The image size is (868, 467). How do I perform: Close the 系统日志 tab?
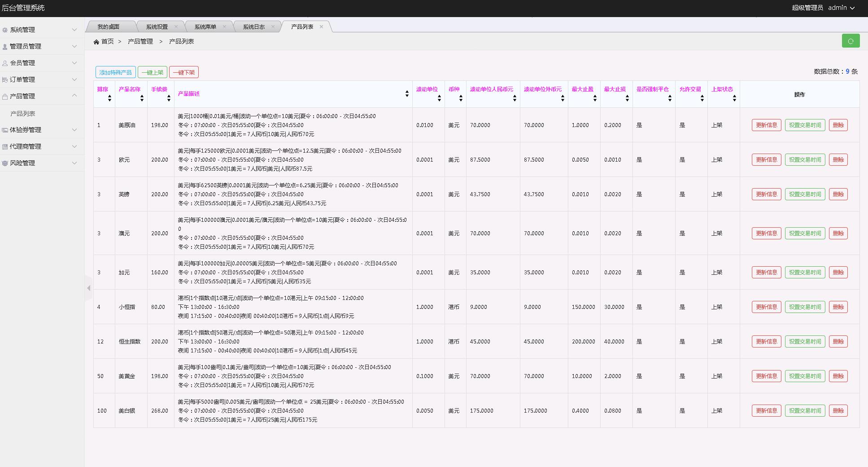(x=273, y=26)
